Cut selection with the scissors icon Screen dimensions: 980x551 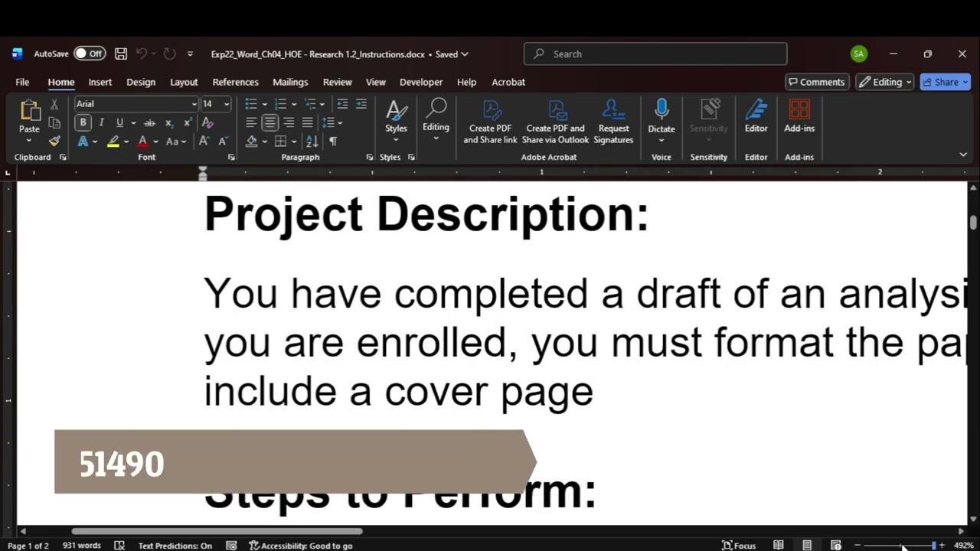coord(54,104)
